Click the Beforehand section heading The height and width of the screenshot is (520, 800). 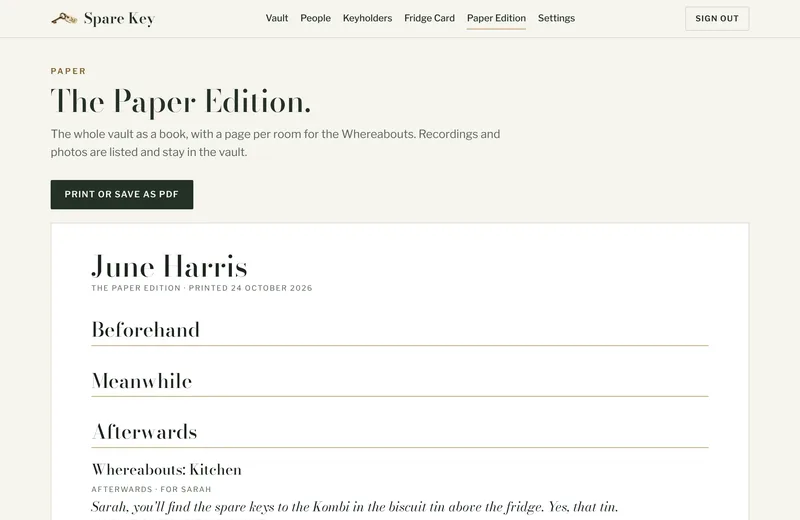(145, 330)
